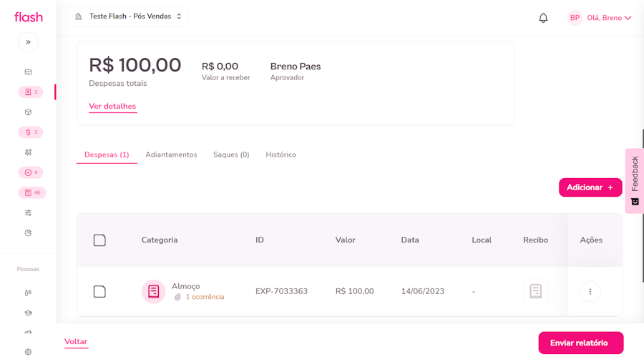The width and height of the screenshot is (644, 362).
Task: Click the graduation cap icon in sidebar
Action: tap(28, 313)
